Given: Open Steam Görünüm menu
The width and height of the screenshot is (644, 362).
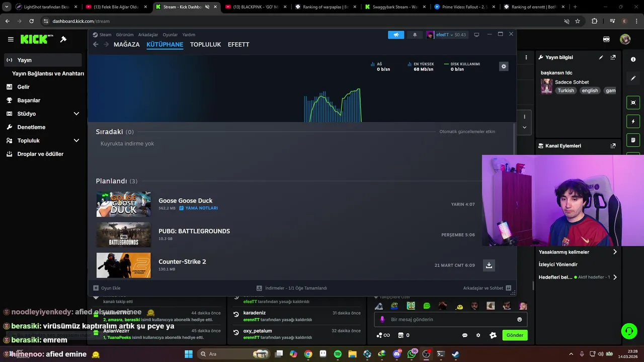Looking at the screenshot, I should (x=125, y=35).
